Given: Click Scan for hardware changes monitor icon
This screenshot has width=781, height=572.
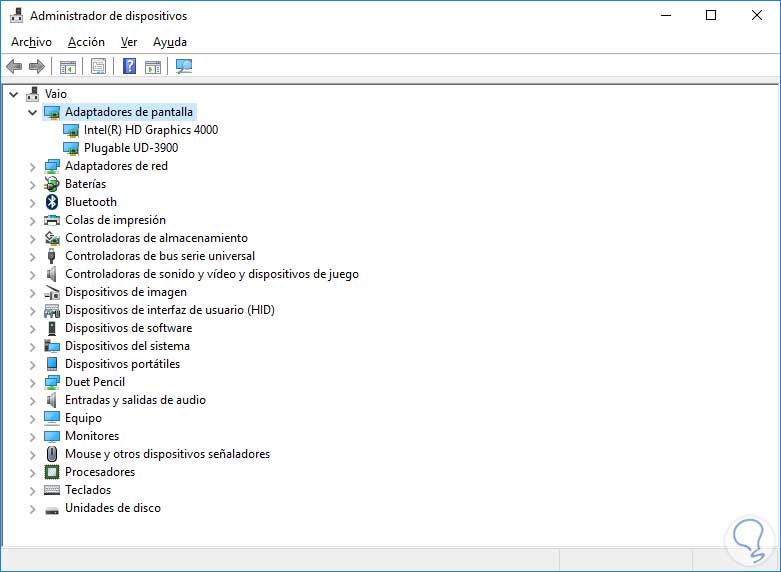Looking at the screenshot, I should 184,66.
